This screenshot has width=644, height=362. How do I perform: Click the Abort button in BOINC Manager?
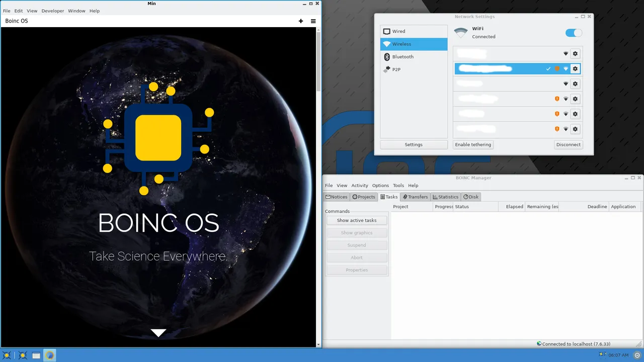(357, 257)
